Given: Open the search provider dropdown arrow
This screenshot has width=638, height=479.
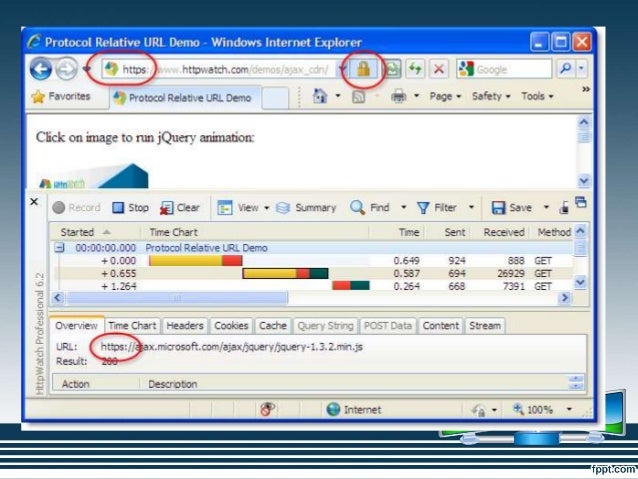Looking at the screenshot, I should click(x=581, y=68).
